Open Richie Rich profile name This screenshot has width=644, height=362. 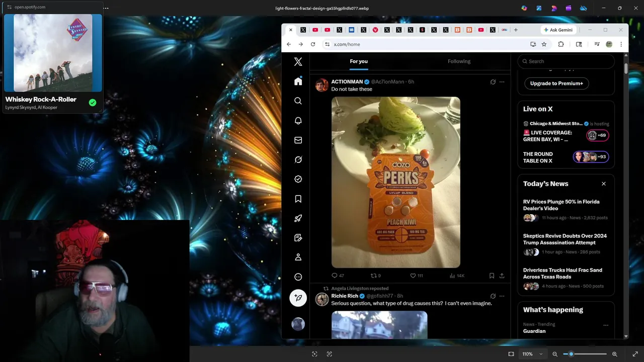coord(345,296)
